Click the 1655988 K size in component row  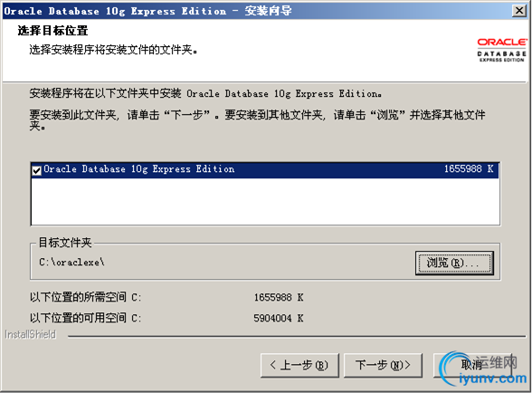click(x=469, y=168)
